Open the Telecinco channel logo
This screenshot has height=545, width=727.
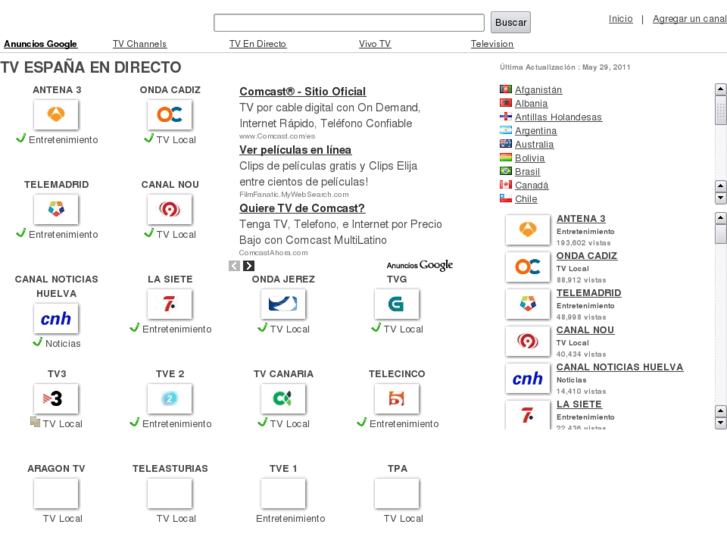[x=397, y=398]
